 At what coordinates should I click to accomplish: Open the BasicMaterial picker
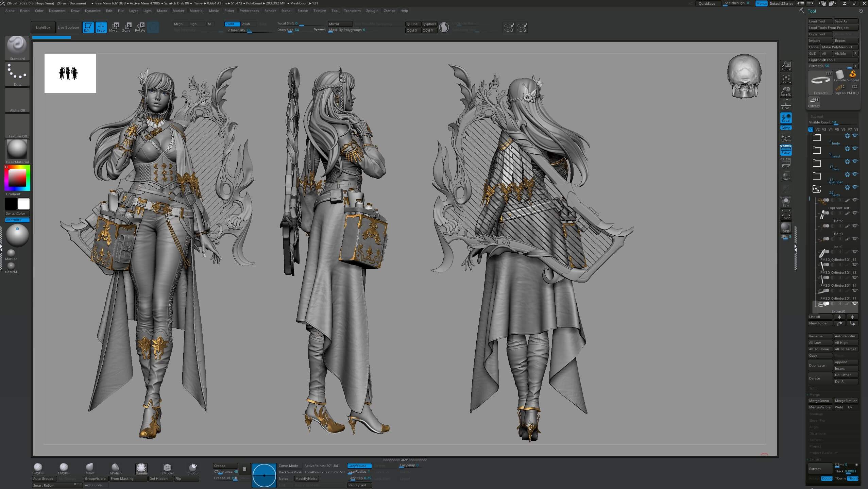click(17, 152)
